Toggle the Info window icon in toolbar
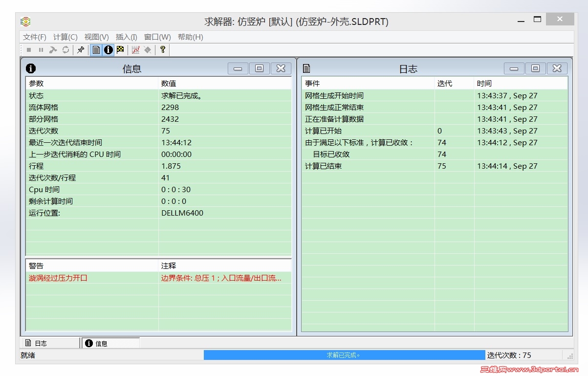 (x=109, y=50)
